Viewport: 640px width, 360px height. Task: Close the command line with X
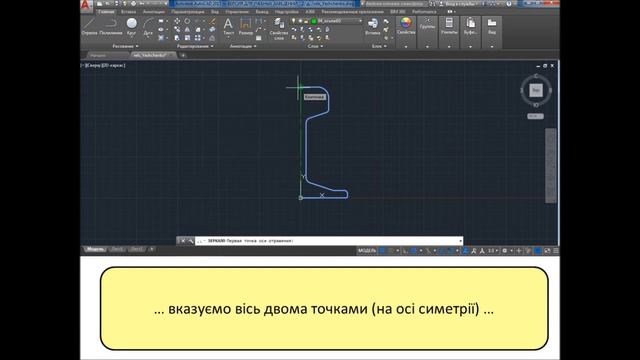tap(183, 241)
